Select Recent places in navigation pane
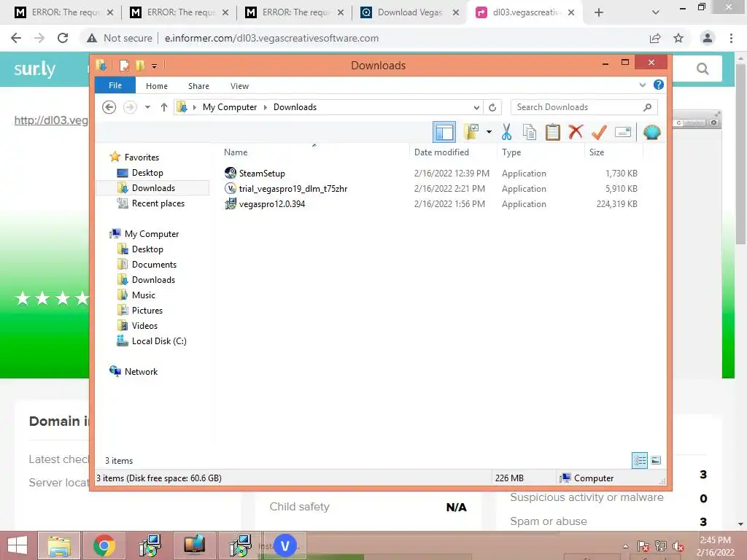The width and height of the screenshot is (747, 560). pyautogui.click(x=158, y=203)
